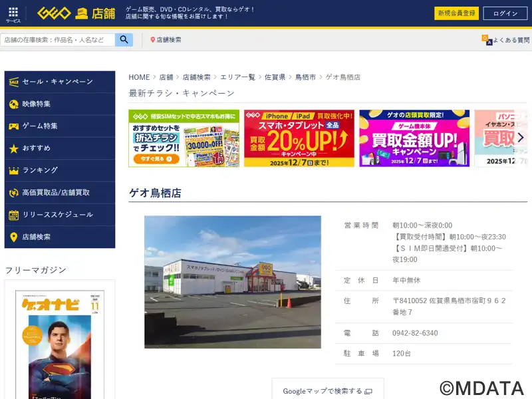The height and width of the screenshot is (399, 532).
Task: Click the 新規会員登録 button
Action: [456, 13]
